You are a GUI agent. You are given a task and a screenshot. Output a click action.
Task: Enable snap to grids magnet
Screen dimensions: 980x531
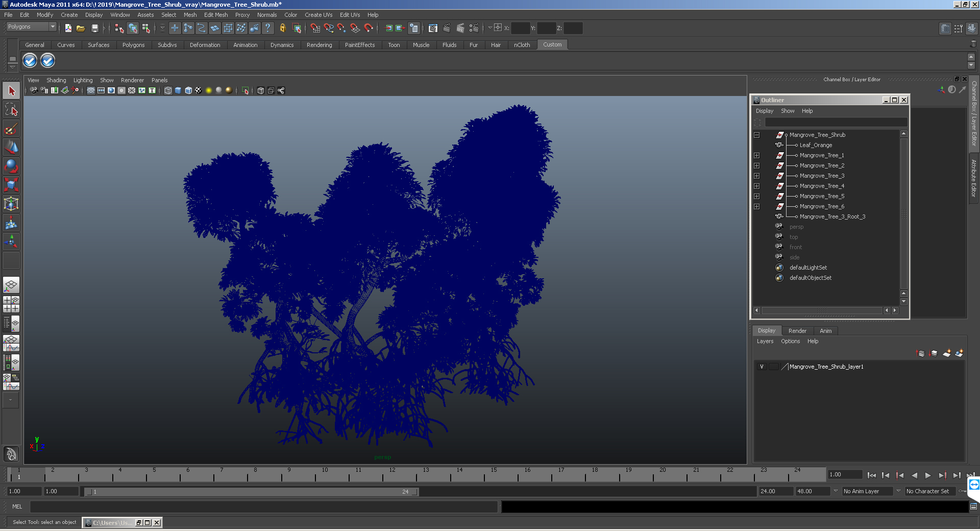tap(314, 28)
